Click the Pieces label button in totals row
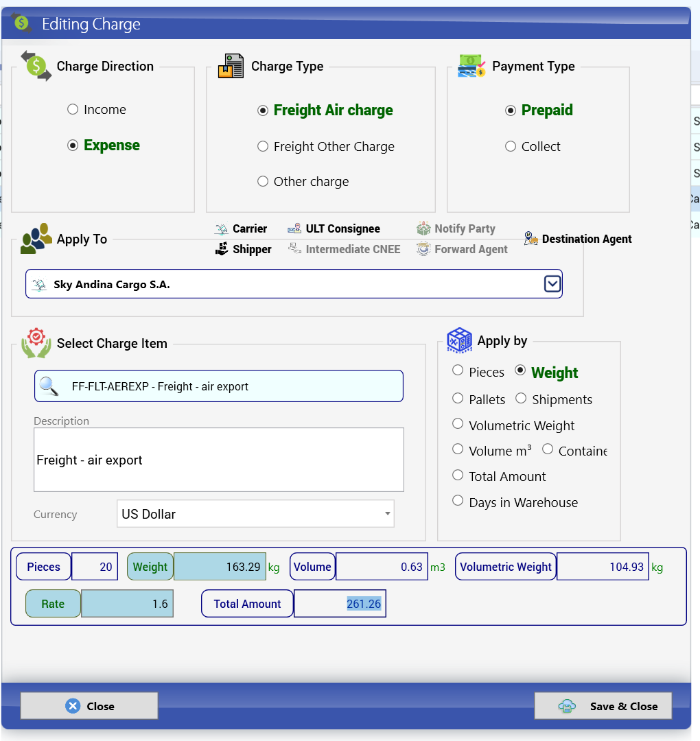This screenshot has width=700, height=741. pos(43,567)
